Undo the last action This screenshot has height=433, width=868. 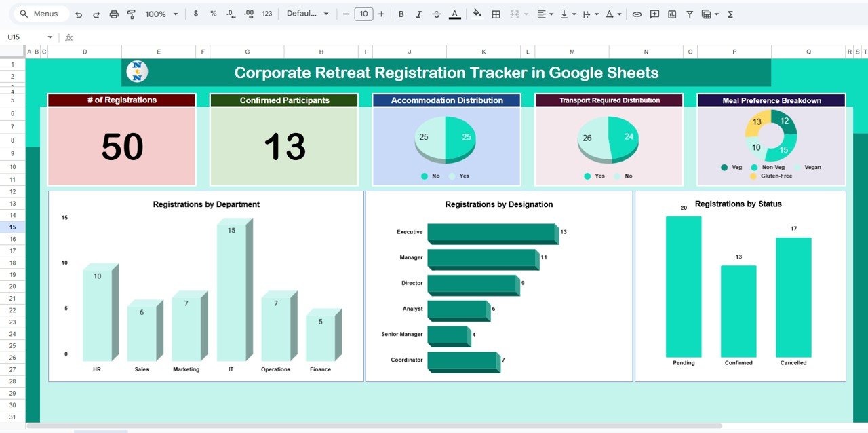click(78, 14)
